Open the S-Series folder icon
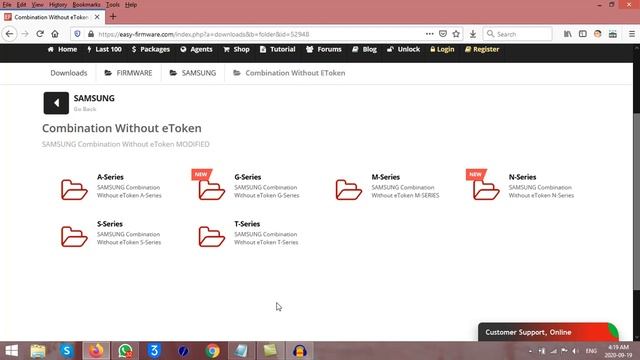 (74, 236)
